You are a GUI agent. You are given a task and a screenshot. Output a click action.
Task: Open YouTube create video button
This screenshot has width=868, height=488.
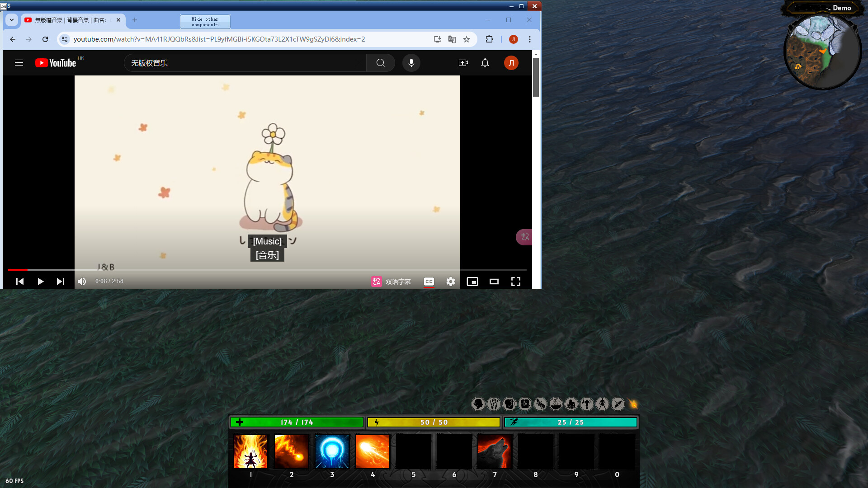pos(463,63)
